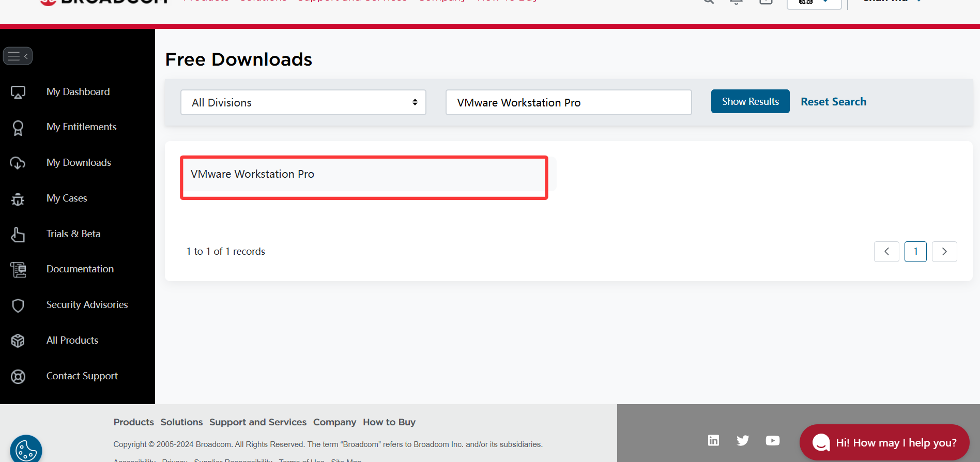Image resolution: width=980 pixels, height=462 pixels.
Task: Click the Reset Search link
Action: (x=834, y=102)
